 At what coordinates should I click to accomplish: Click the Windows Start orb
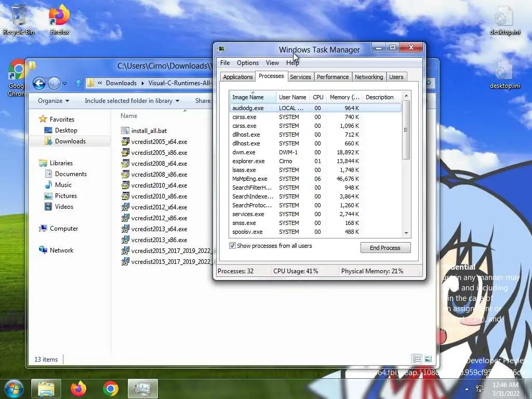[x=14, y=389]
